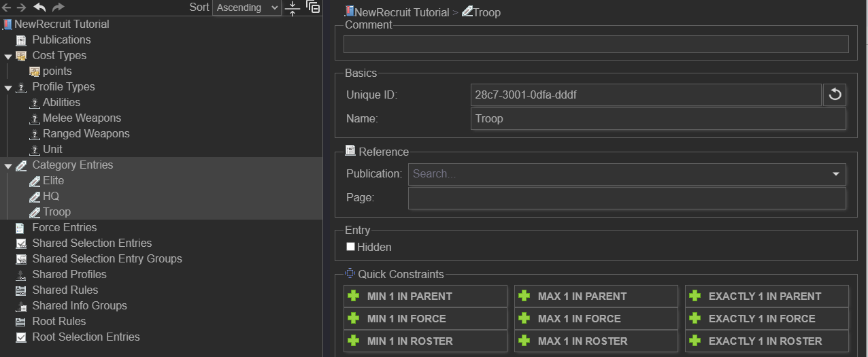Click the Unique ID field
This screenshot has width=868, height=357.
[x=646, y=95]
